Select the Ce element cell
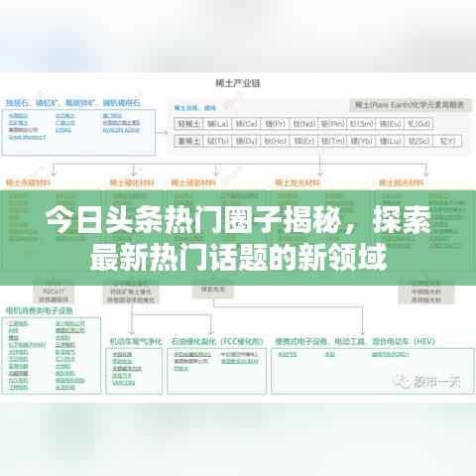Viewport: 476px width, 476px height. (246, 124)
